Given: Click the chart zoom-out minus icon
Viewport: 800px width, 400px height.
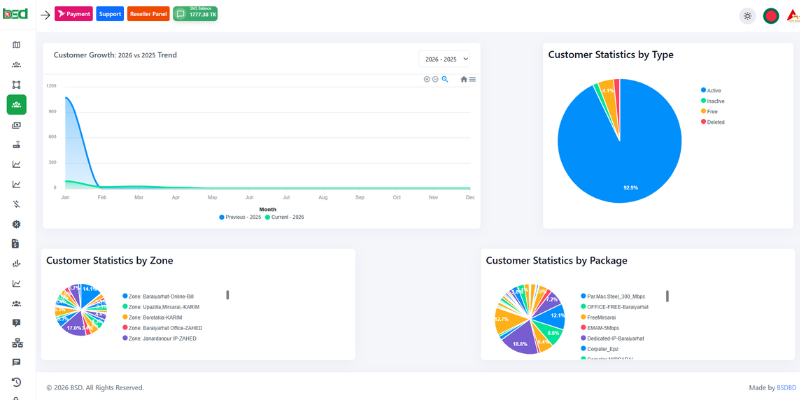Looking at the screenshot, I should (x=435, y=79).
